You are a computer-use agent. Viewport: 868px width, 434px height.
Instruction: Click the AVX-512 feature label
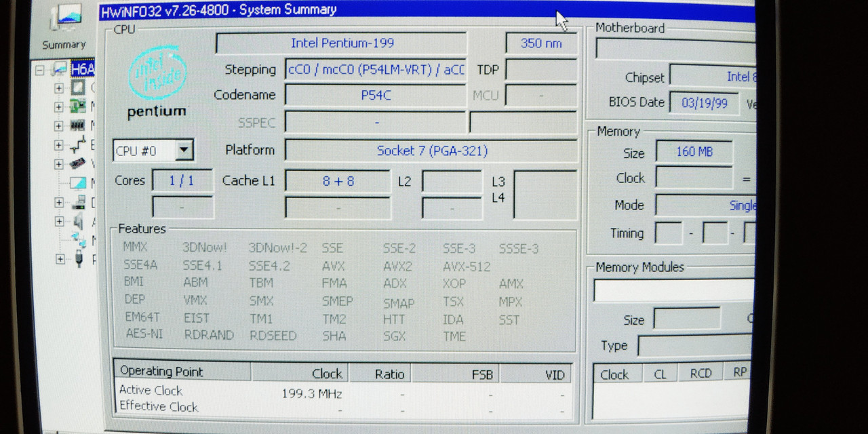tap(467, 267)
